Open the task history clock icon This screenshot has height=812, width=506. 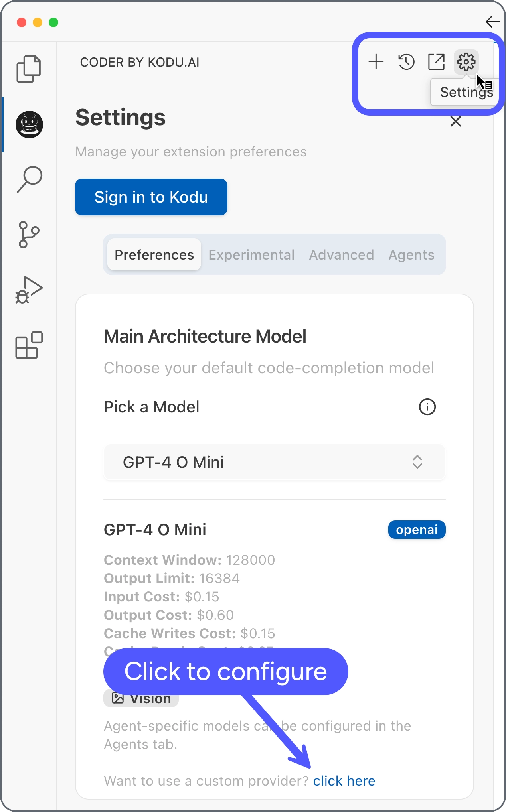[406, 62]
